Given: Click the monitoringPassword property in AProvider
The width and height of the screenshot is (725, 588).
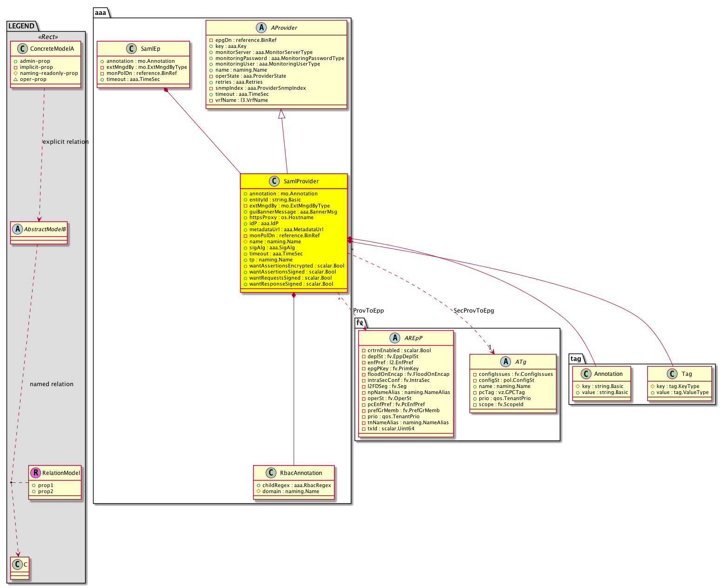Looking at the screenshot, I should click(280, 59).
